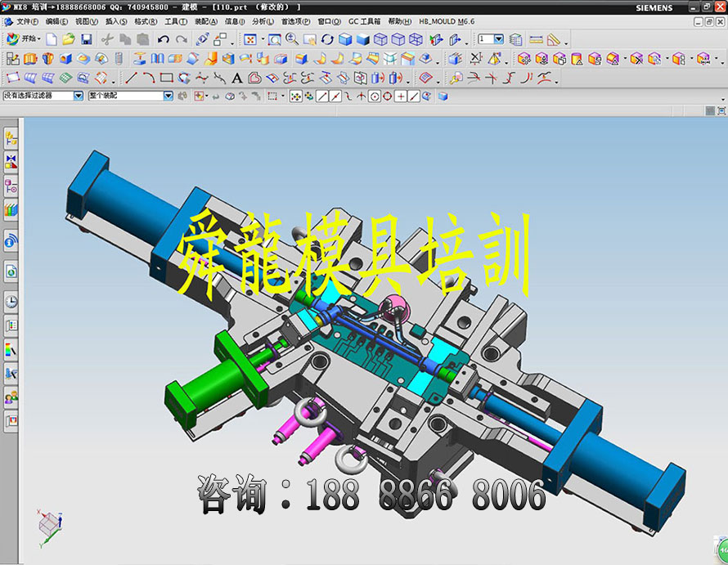Click the full screen toggle icon
The height and width of the screenshot is (565, 728).
[x=721, y=110]
